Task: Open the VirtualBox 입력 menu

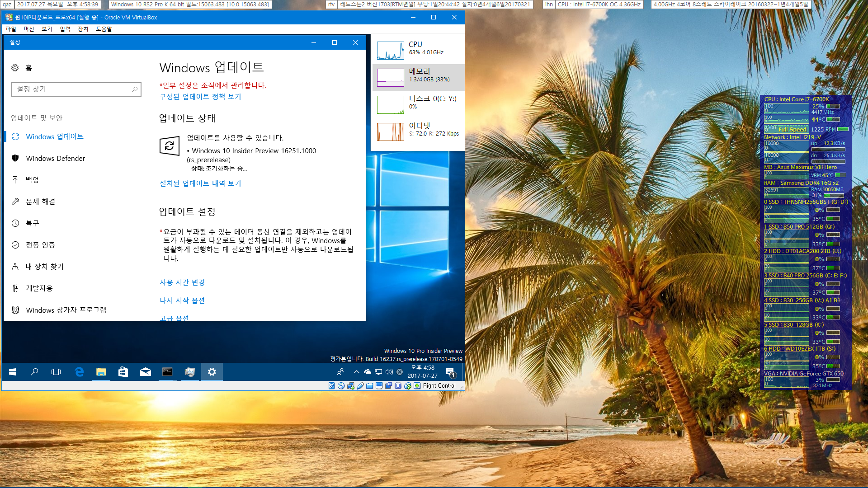Action: [x=65, y=29]
